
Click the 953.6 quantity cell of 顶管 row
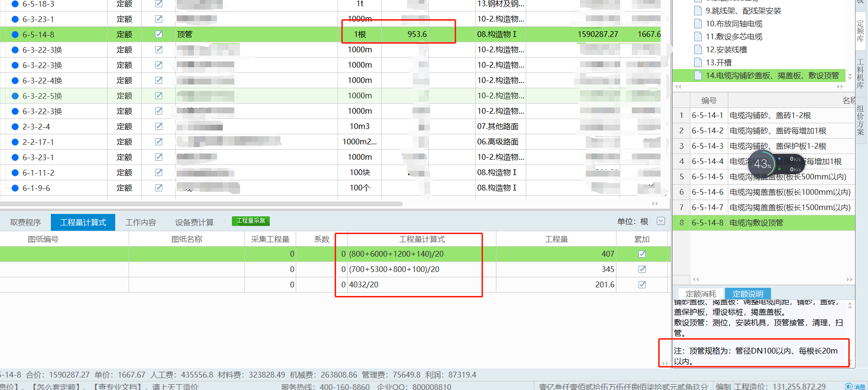point(405,35)
